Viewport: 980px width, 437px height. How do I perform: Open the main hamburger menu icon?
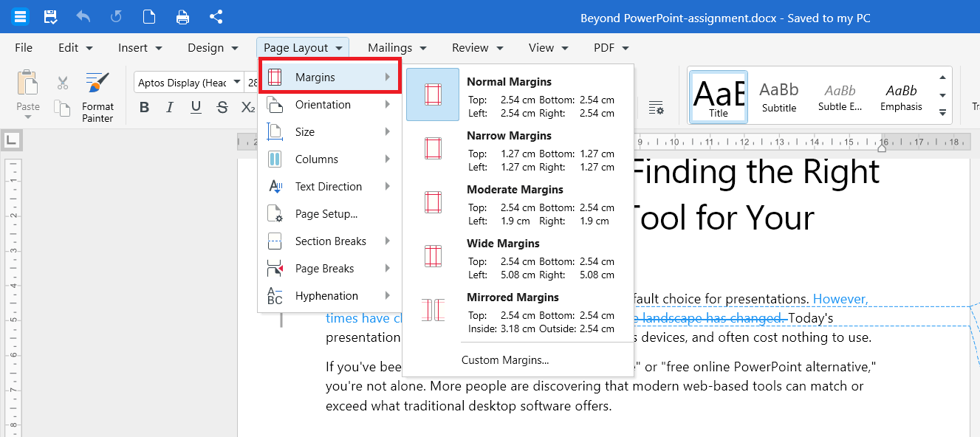pos(20,17)
